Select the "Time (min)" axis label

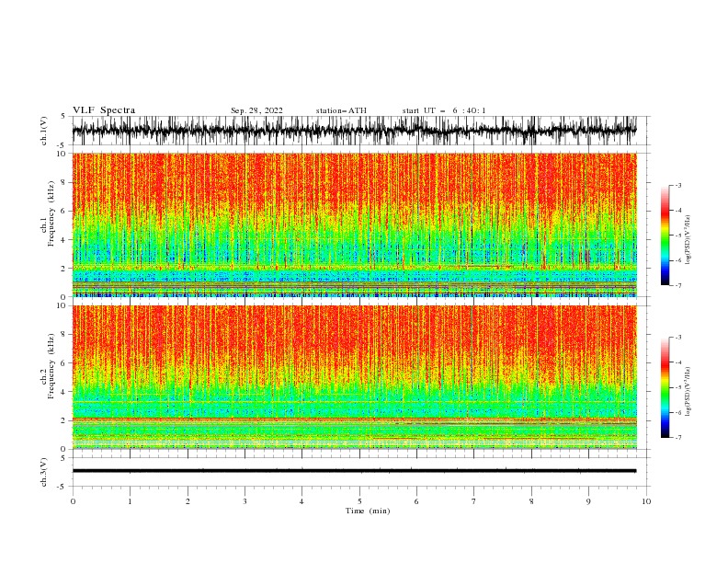pos(368,511)
